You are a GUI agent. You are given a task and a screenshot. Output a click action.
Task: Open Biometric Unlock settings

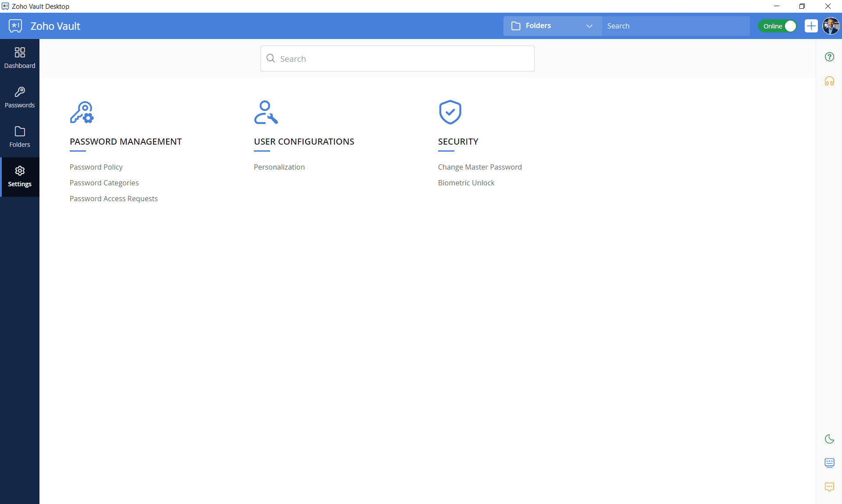(466, 183)
